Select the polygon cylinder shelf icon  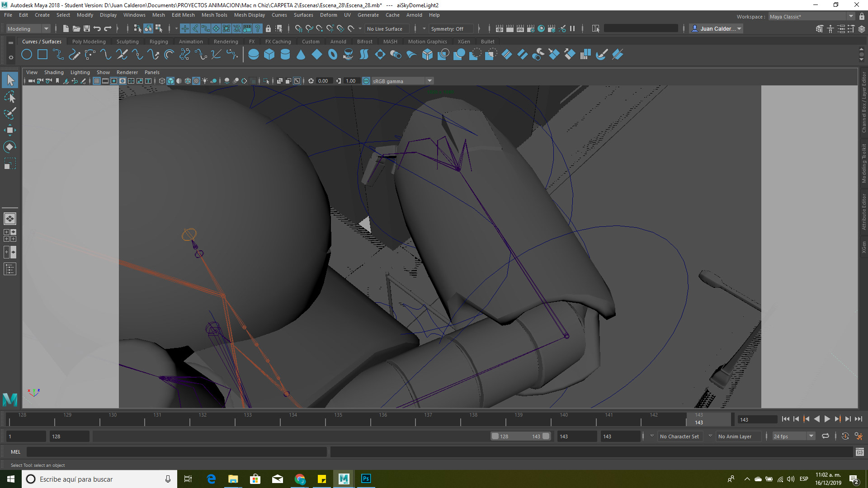click(x=285, y=55)
